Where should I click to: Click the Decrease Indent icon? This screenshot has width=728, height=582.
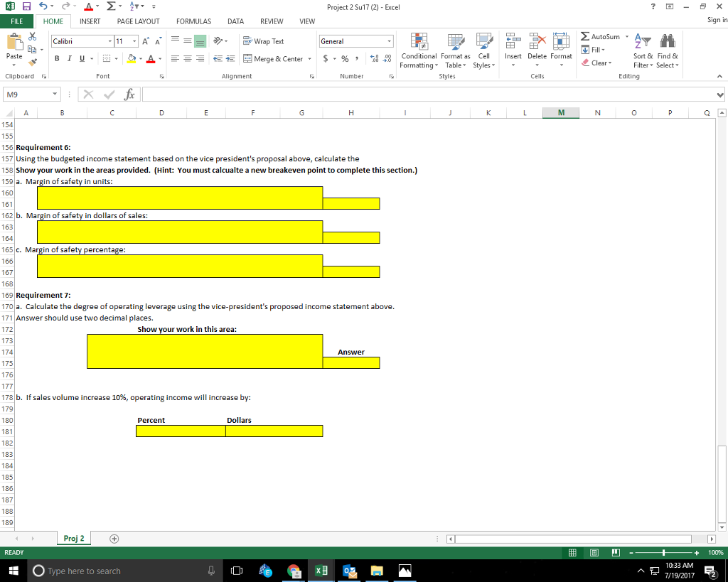click(x=218, y=58)
